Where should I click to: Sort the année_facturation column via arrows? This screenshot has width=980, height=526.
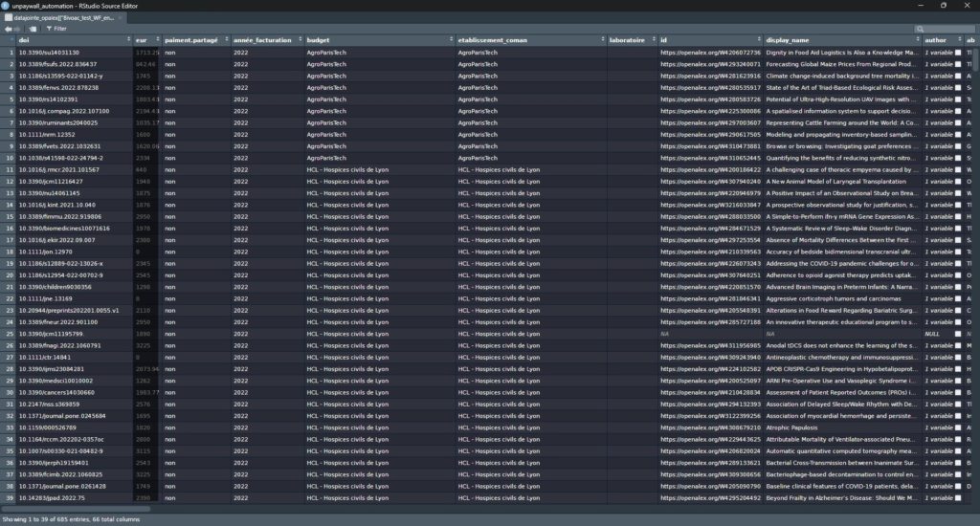click(x=298, y=40)
